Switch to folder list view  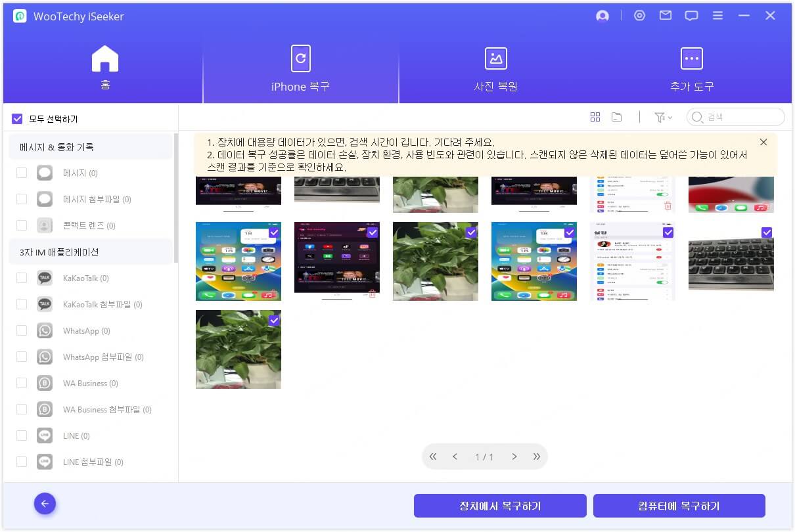[616, 116]
